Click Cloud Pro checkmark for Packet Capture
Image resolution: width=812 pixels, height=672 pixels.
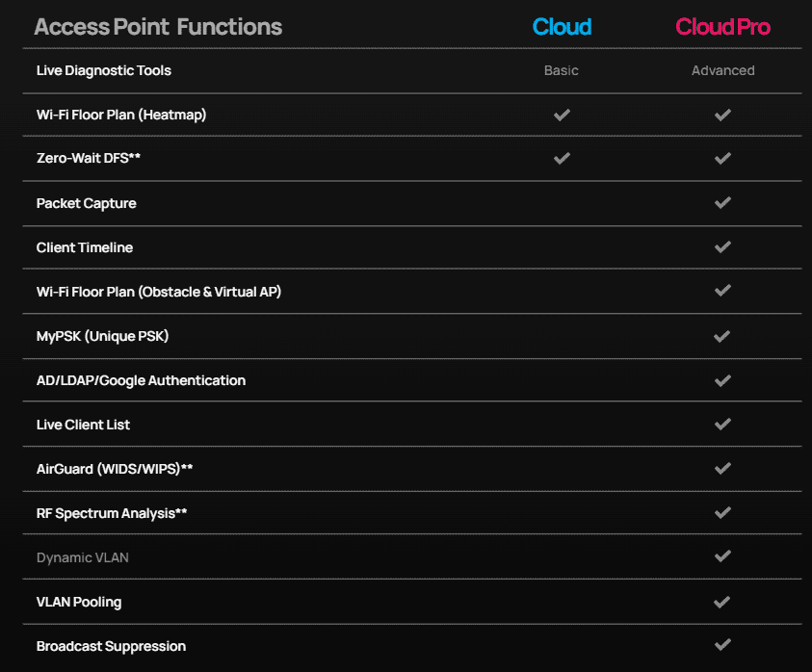click(x=722, y=203)
